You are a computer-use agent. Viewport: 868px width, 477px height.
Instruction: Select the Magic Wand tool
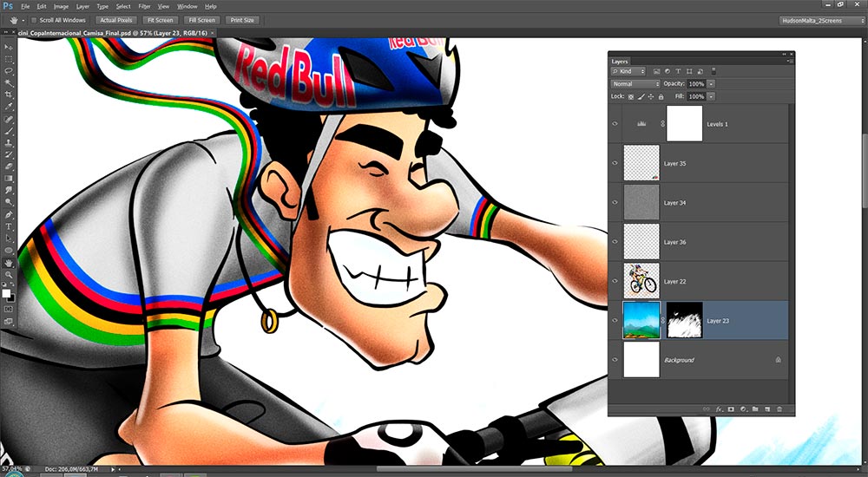[x=9, y=83]
